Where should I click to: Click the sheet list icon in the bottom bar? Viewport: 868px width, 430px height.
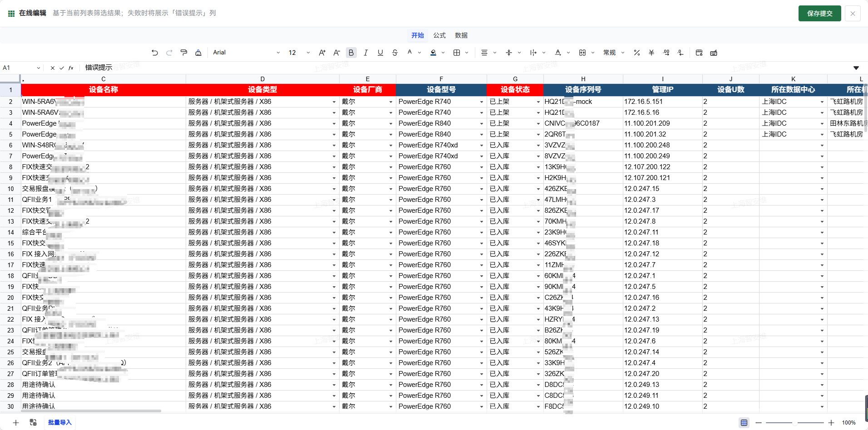33,422
